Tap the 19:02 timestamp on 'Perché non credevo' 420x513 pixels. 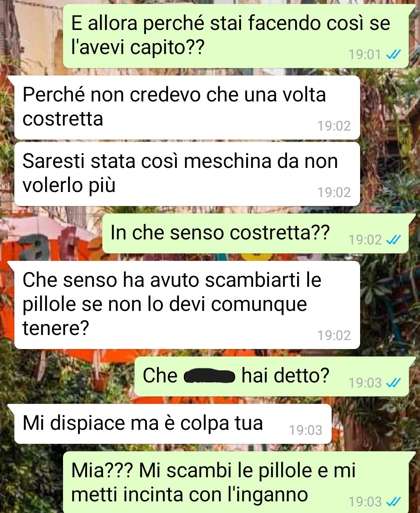(x=334, y=126)
